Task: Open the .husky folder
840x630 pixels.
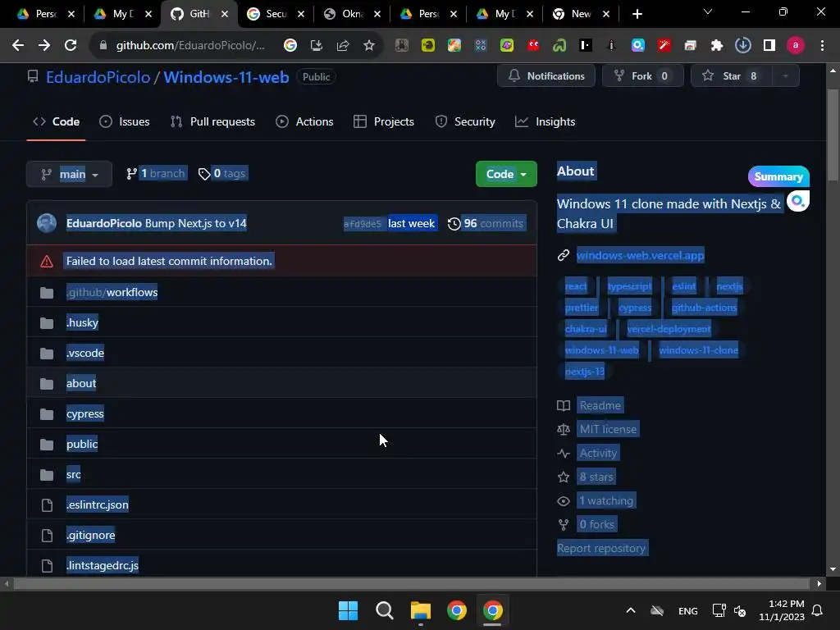Action: coord(83,322)
